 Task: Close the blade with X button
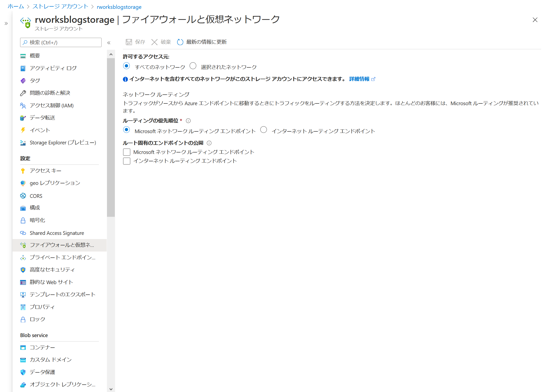[535, 20]
